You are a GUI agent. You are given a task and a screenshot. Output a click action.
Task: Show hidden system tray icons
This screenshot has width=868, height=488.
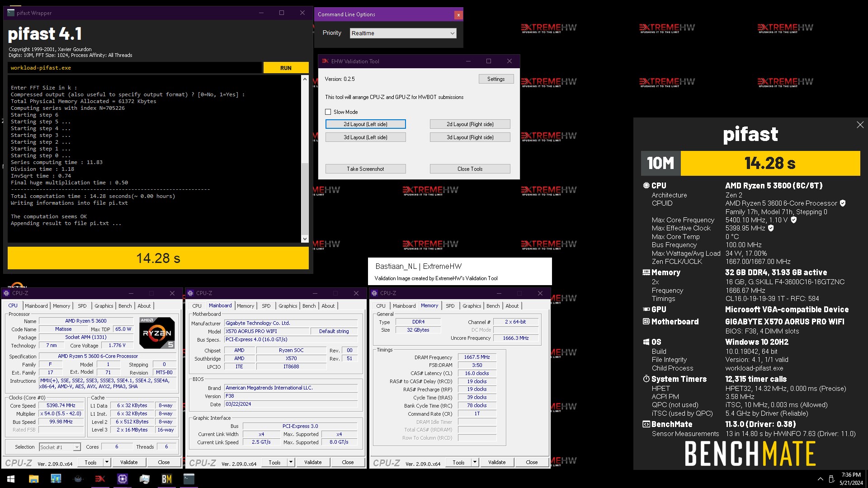click(x=820, y=479)
